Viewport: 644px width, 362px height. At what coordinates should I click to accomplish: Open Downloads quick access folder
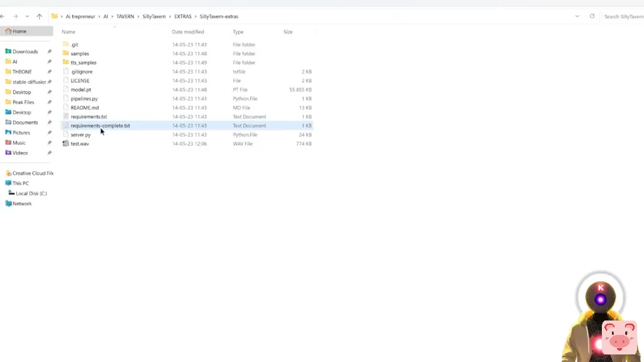point(25,52)
